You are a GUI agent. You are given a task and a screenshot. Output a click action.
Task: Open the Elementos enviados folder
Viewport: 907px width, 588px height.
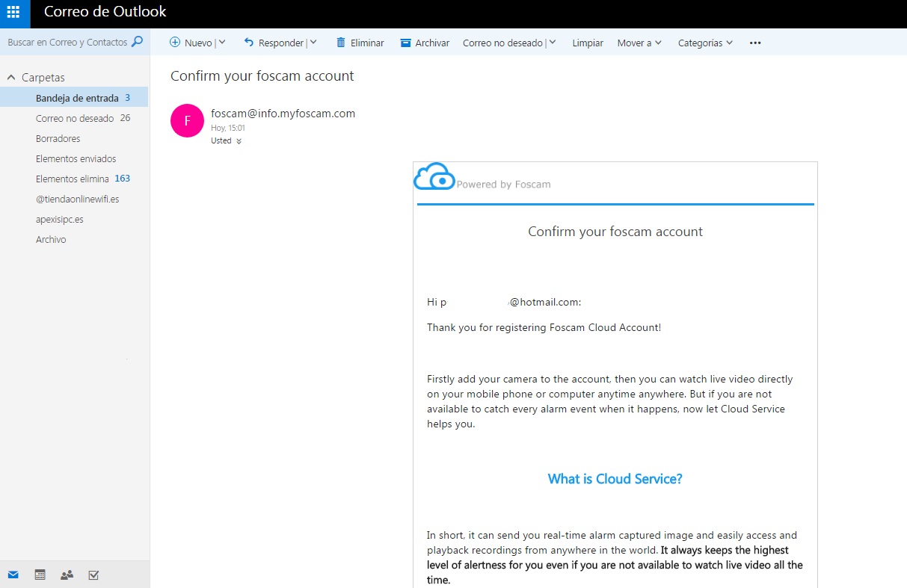(x=75, y=158)
